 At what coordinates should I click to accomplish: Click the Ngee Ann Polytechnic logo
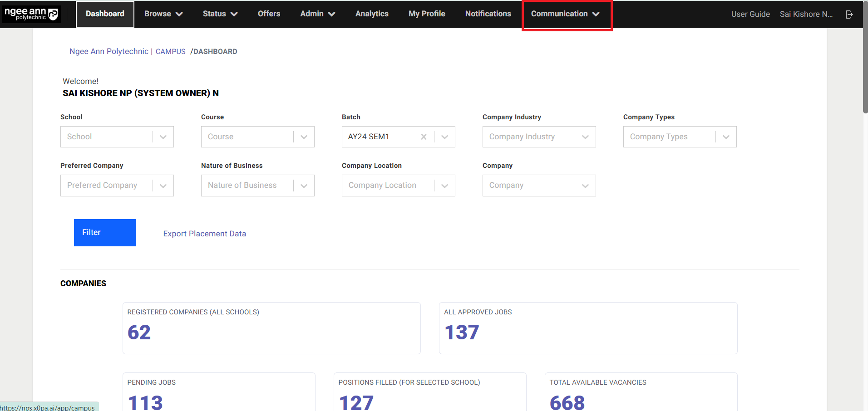pos(31,14)
